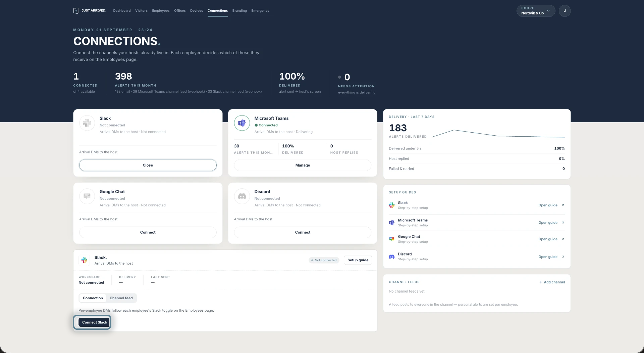This screenshot has width=644, height=353.
Task: Click the Slack icon in Setup Guides
Action: click(391, 205)
